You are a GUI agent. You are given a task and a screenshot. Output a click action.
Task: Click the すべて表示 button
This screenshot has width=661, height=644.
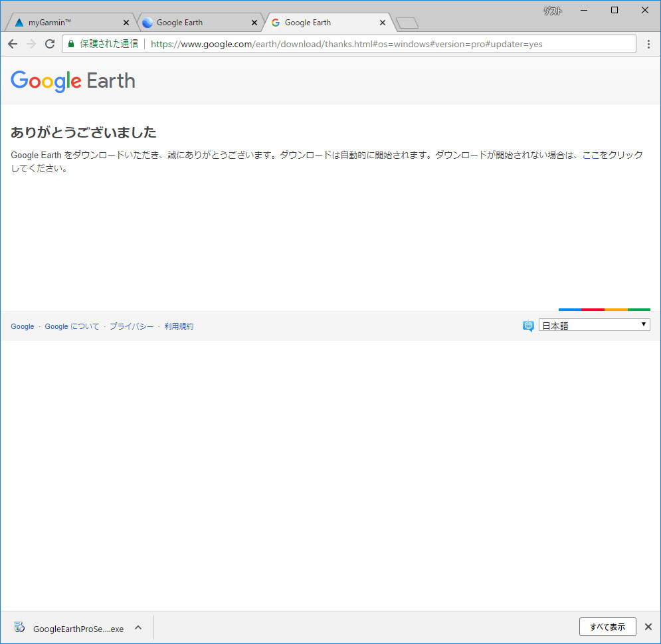pos(607,627)
